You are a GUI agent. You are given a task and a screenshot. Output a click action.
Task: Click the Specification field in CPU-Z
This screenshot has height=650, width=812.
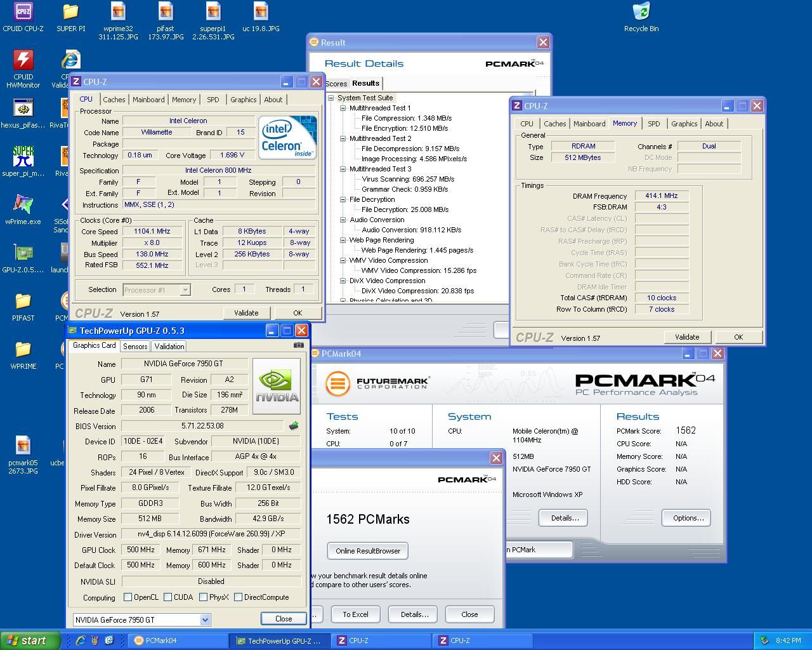coord(218,170)
